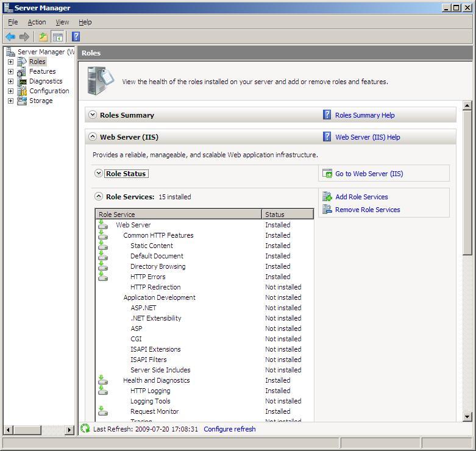Viewport: 476px width, 451px height.
Task: Click the tree pane scroll left arrow
Action: 8,430
